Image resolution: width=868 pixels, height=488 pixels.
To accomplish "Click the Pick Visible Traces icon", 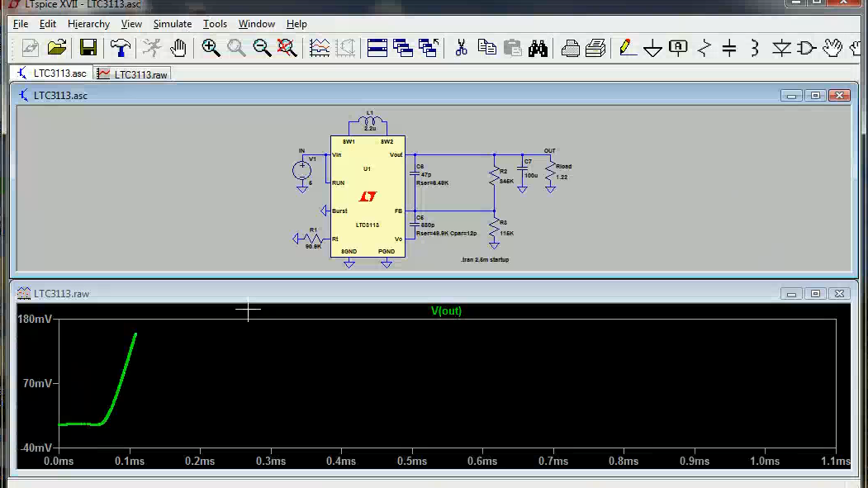I will pos(320,48).
